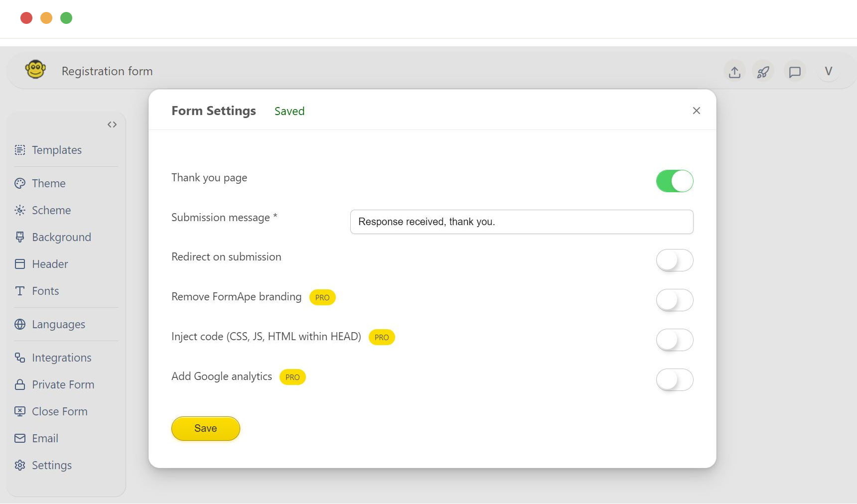Viewport: 857px width, 504px height.
Task: Click the FormApe monkey logo
Action: [35, 70]
